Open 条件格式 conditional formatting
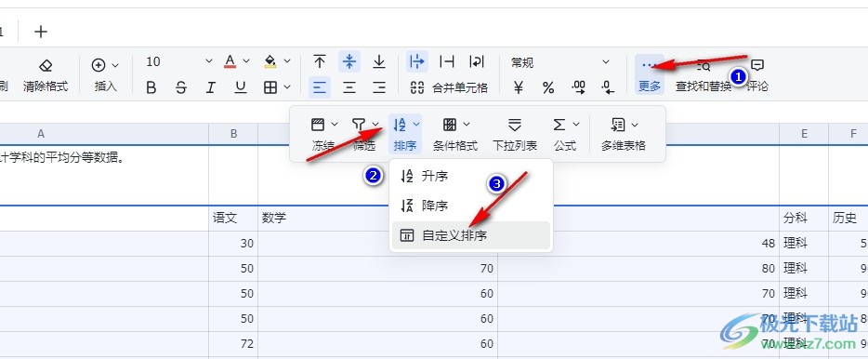Image resolution: width=868 pixels, height=359 pixels. tap(455, 134)
